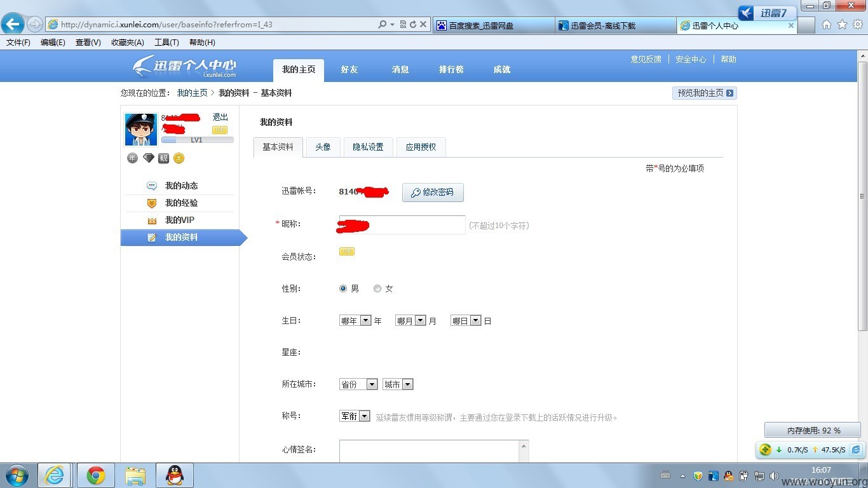Switch to the 百度搜索_迅雷网盘 browser tab
The width and height of the screenshot is (868, 488).
click(494, 25)
